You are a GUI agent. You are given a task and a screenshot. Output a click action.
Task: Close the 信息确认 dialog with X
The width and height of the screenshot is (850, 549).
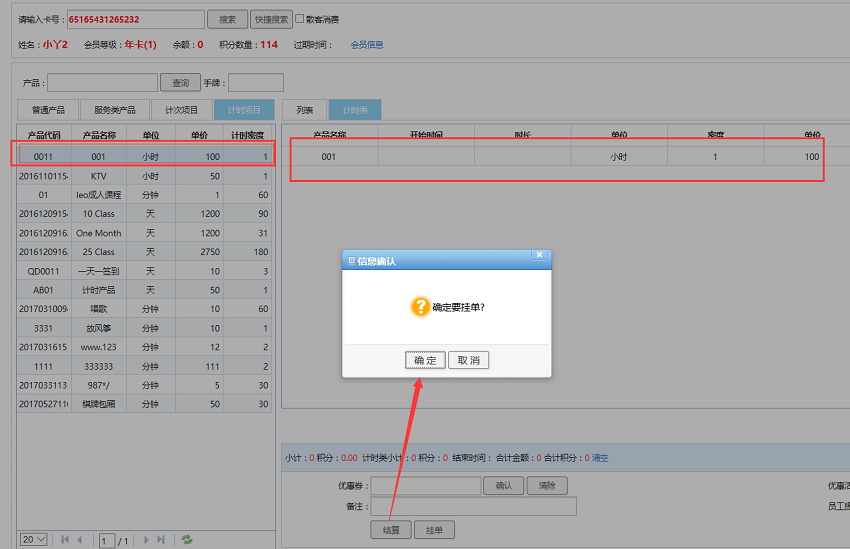pyautogui.click(x=539, y=256)
